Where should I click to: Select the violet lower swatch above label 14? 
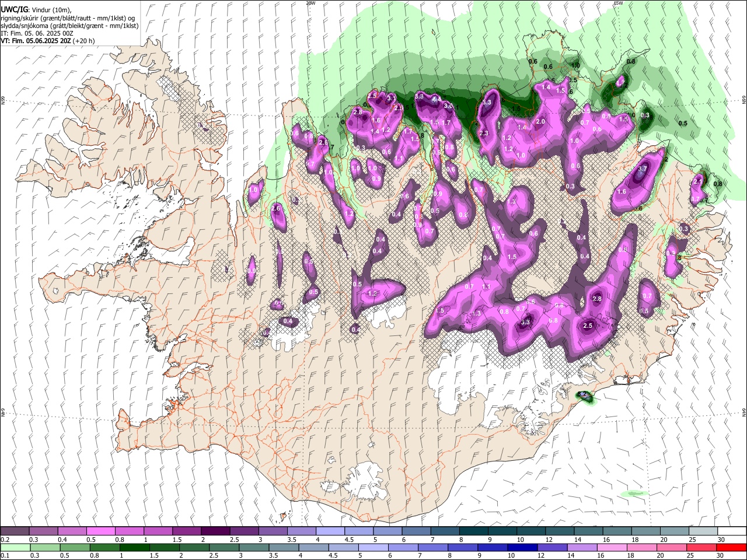(582, 547)
